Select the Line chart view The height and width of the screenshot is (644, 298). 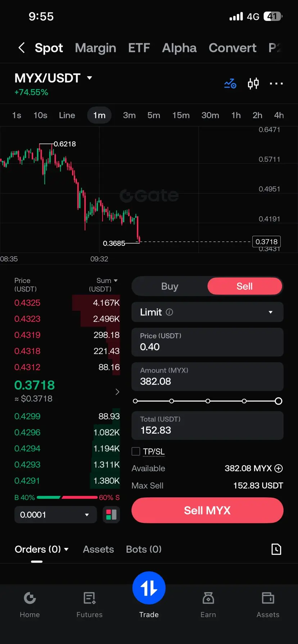point(67,115)
